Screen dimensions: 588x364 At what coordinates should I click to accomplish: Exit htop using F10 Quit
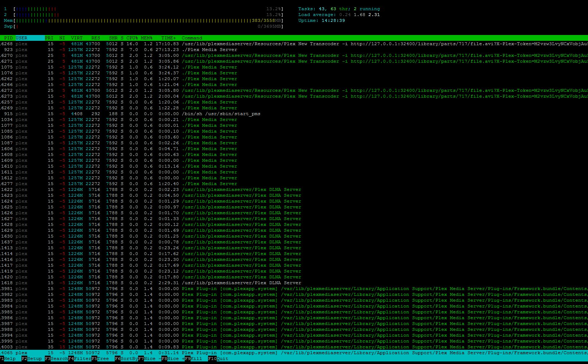tap(218, 359)
